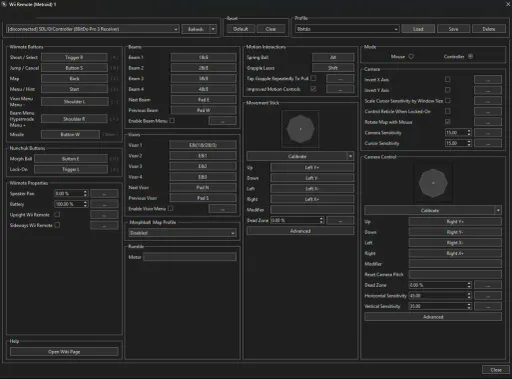Expand Camera Control Calibrate dropdown arrow
The height and width of the screenshot is (379, 512).
tap(498, 210)
